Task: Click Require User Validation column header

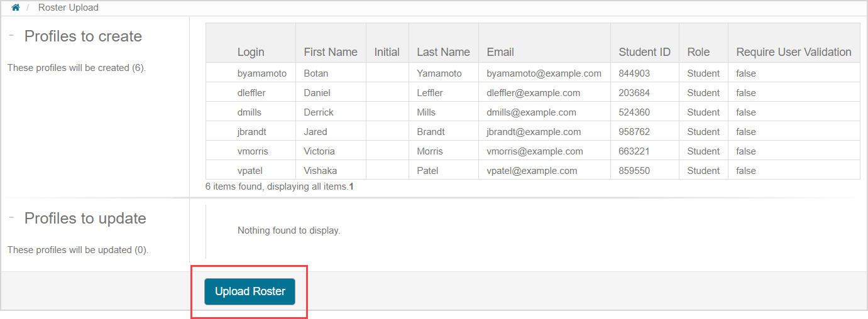Action: pyautogui.click(x=793, y=52)
